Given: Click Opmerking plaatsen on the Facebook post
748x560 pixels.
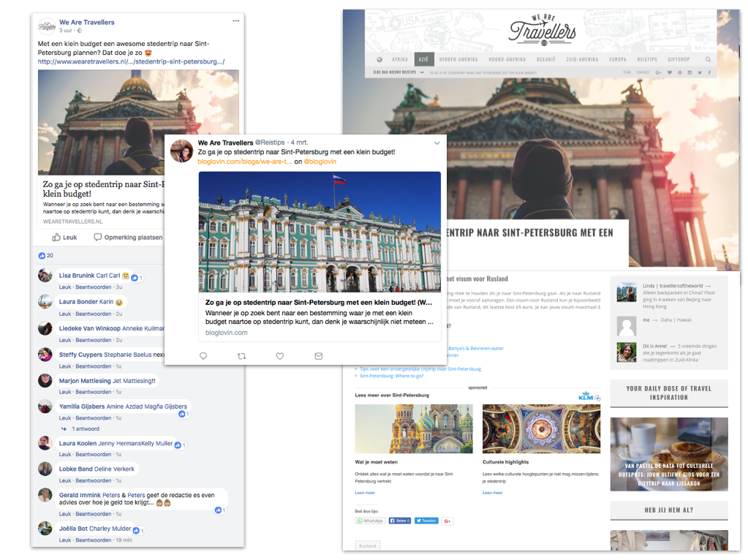Looking at the screenshot, I should 128,237.
